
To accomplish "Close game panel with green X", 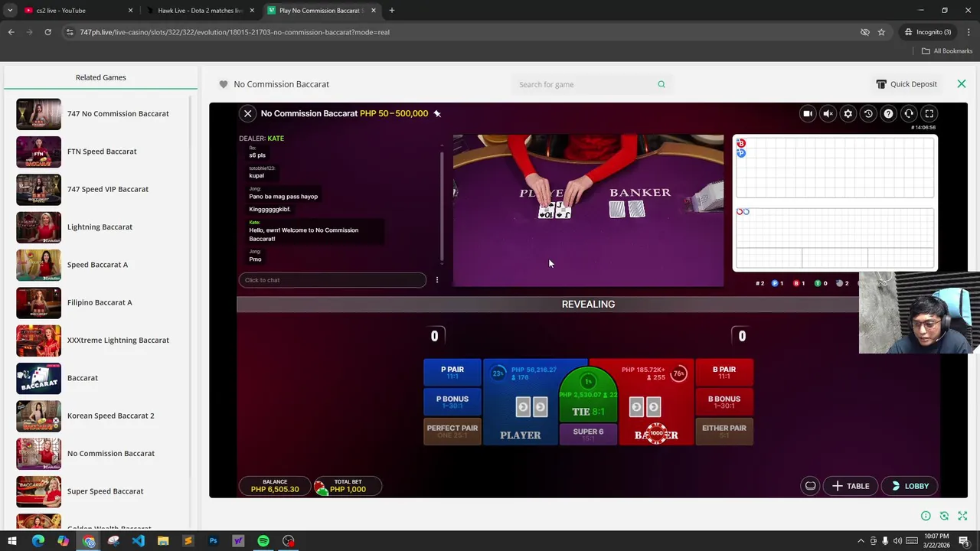I will 962,84.
